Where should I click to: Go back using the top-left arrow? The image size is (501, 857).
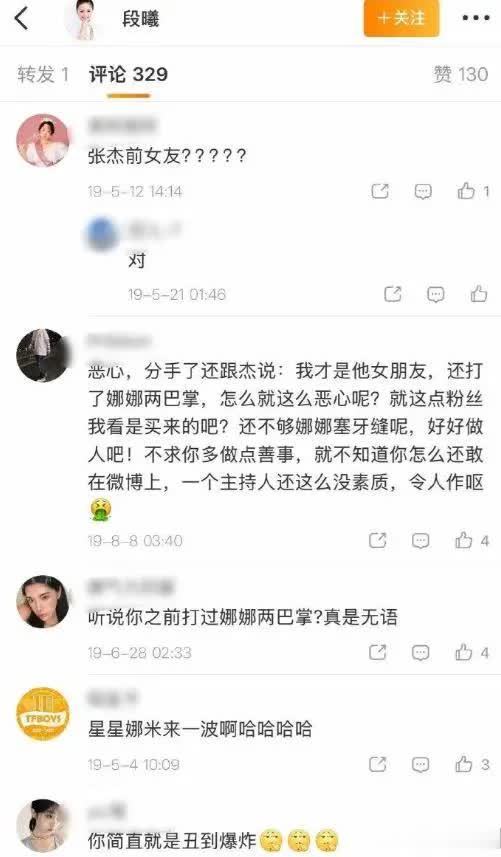click(21, 19)
